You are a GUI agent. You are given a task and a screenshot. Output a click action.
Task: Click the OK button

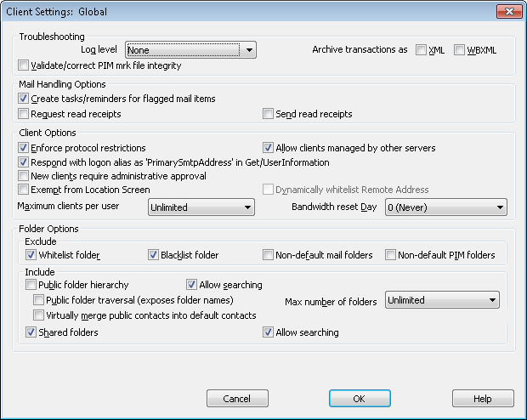pyautogui.click(x=359, y=399)
